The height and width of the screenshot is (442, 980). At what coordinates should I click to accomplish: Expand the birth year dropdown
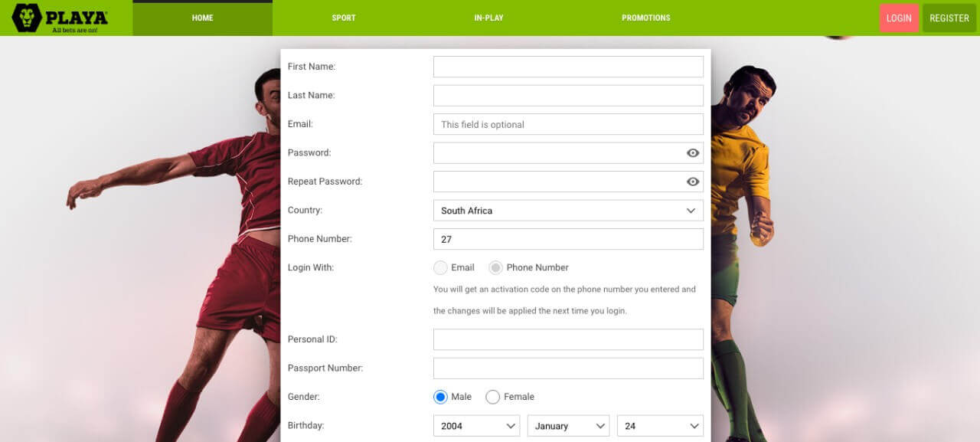click(477, 426)
